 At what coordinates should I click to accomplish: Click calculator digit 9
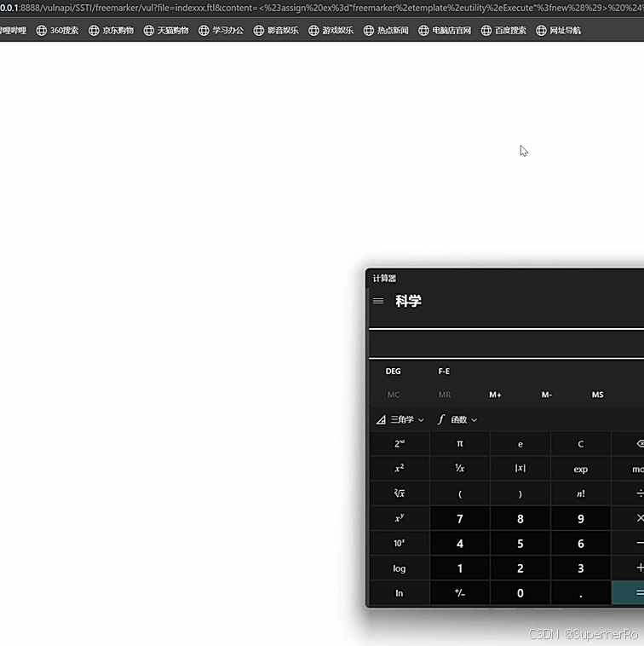click(x=581, y=518)
